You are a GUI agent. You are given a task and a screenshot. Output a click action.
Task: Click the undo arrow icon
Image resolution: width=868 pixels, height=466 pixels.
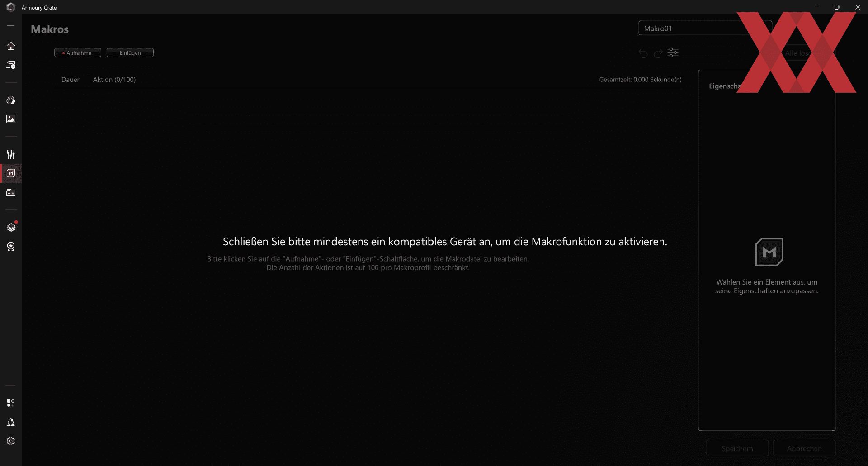(643, 53)
